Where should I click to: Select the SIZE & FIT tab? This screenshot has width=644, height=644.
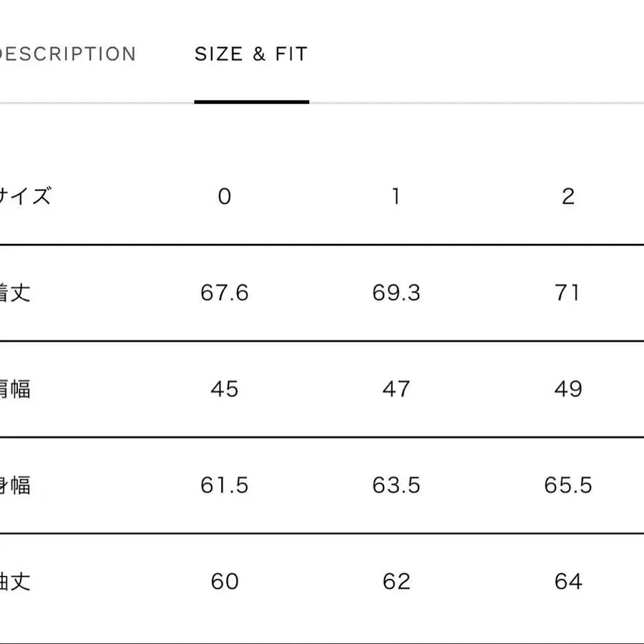click(x=250, y=53)
